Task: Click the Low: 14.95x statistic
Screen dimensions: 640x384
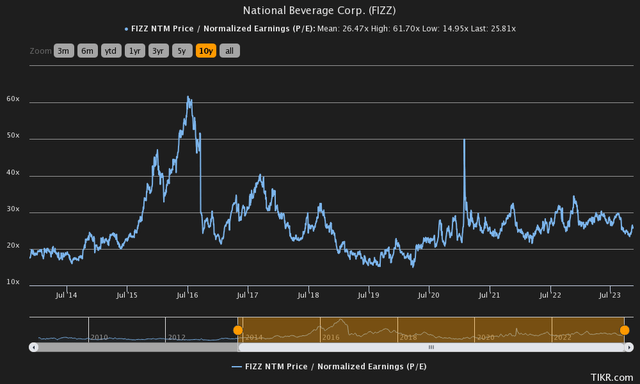Action: (445, 29)
